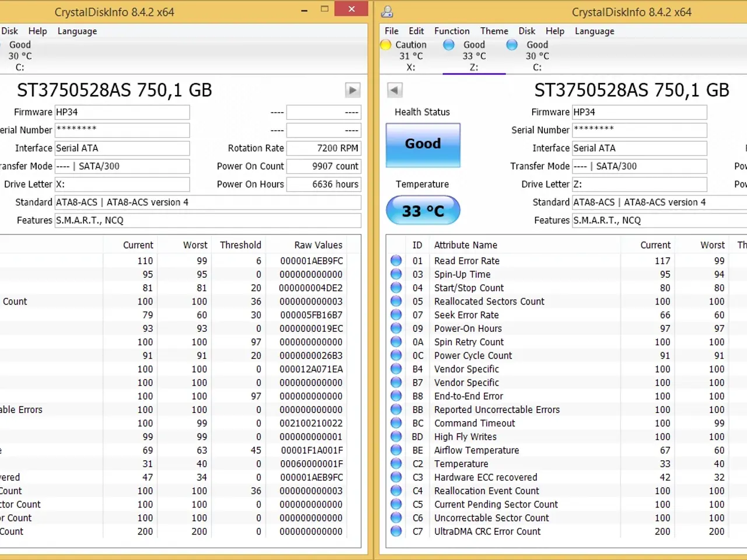Click the Power On Count 9907 count field

(324, 166)
